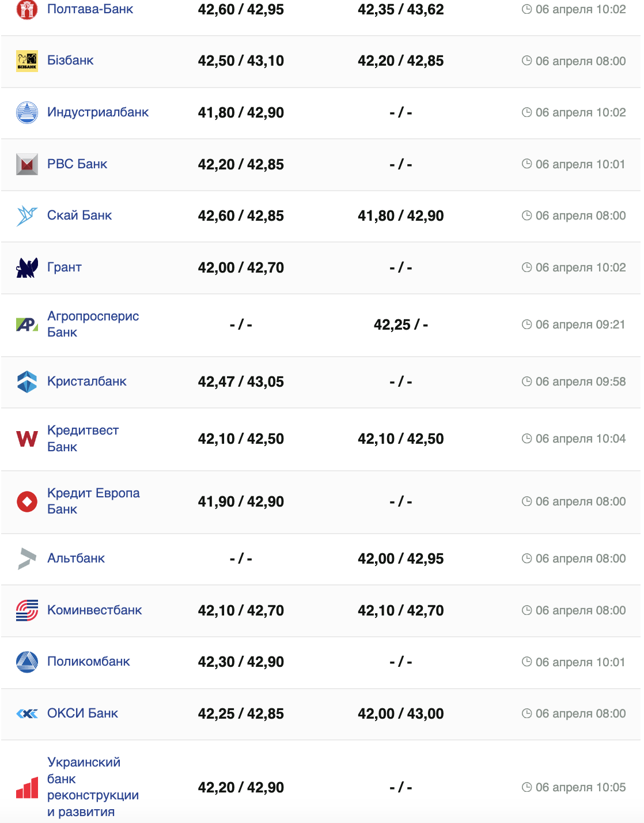
Task: Click the Кристалбанк blue crystal logo
Action: pyautogui.click(x=26, y=382)
